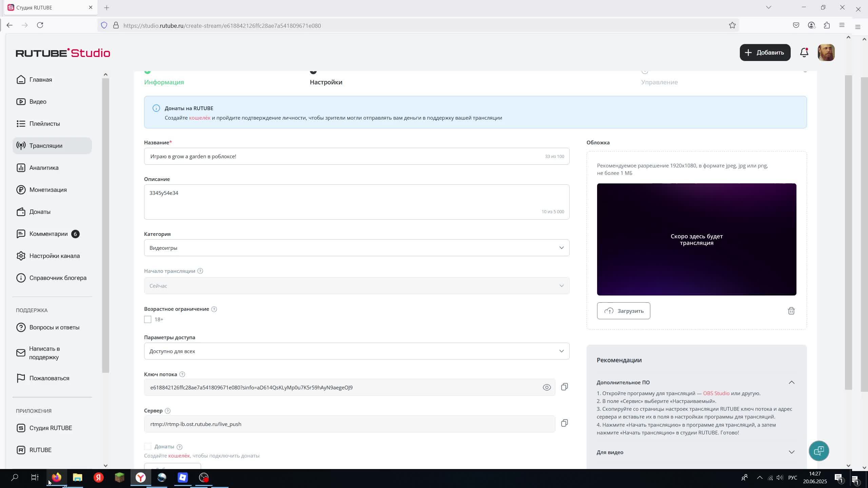
Task: Open the Категория dropdown showing Видеоигры
Action: [x=356, y=248]
